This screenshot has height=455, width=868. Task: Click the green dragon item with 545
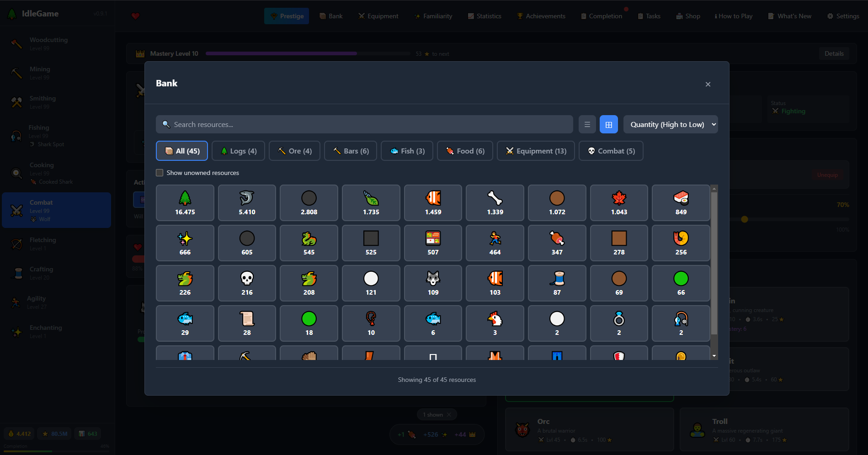pyautogui.click(x=309, y=243)
